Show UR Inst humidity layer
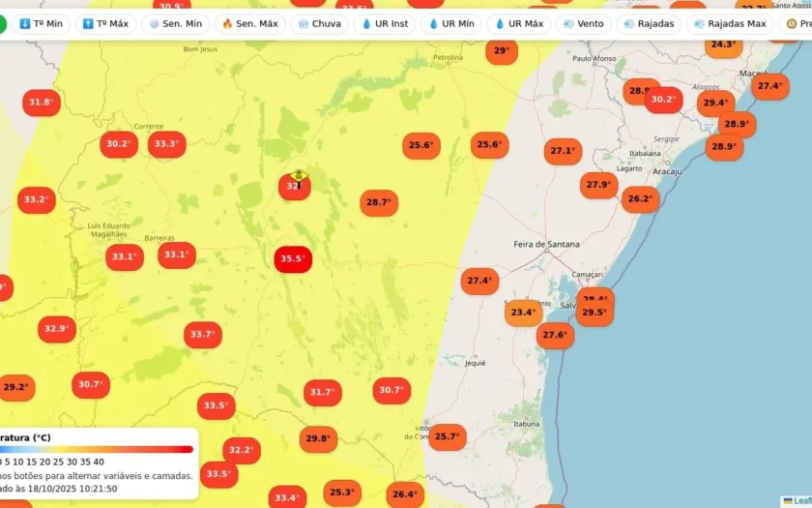Image resolution: width=812 pixels, height=508 pixels. coord(385,24)
